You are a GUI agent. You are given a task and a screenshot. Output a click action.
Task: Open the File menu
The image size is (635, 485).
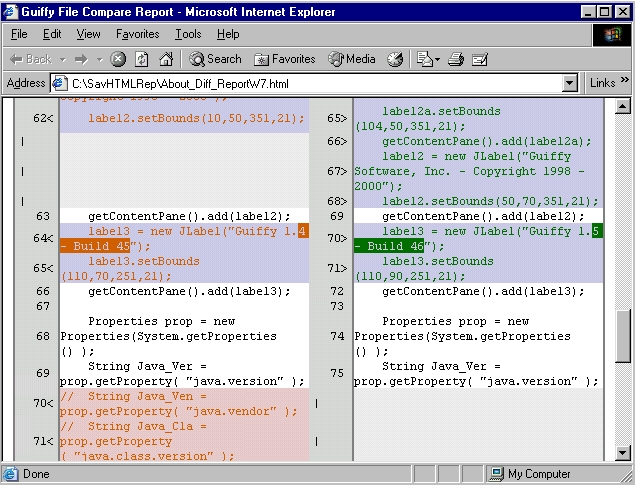tap(19, 34)
